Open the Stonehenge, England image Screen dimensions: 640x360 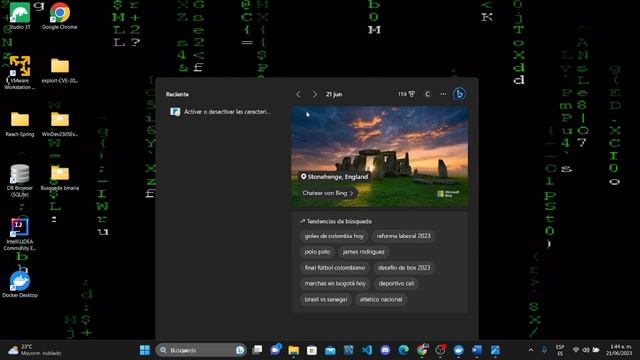click(x=380, y=157)
